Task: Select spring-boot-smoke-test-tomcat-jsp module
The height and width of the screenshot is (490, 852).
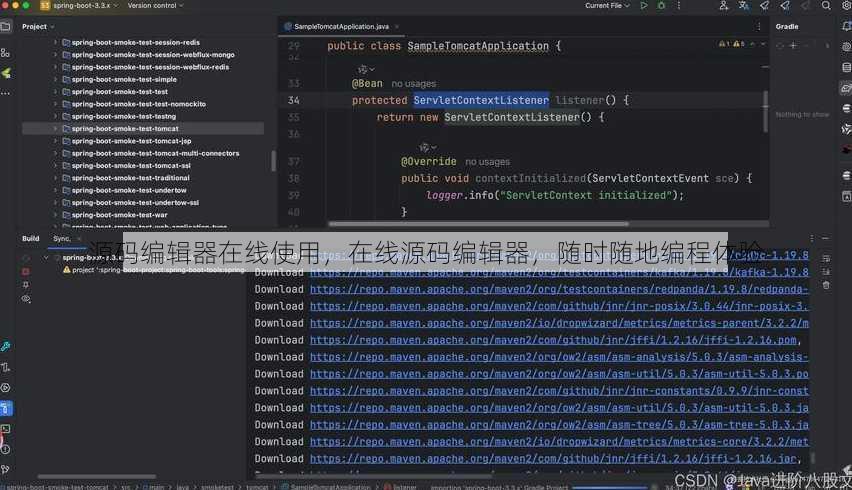Action: (x=131, y=141)
